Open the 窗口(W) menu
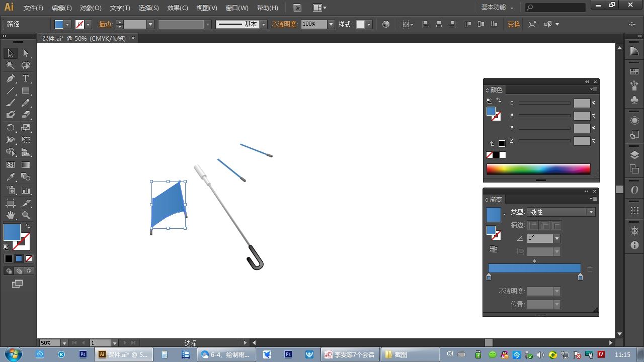Screen dimensions: 644x362 pyautogui.click(x=237, y=8)
